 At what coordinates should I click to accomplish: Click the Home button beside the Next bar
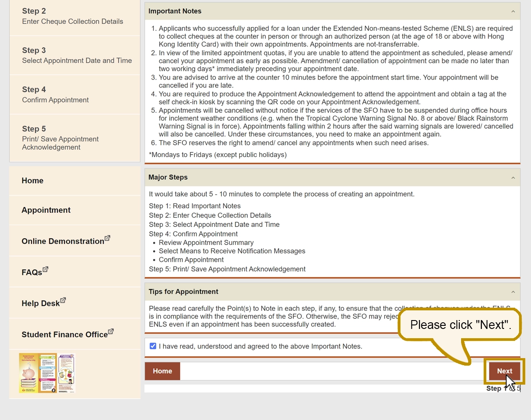tap(162, 371)
